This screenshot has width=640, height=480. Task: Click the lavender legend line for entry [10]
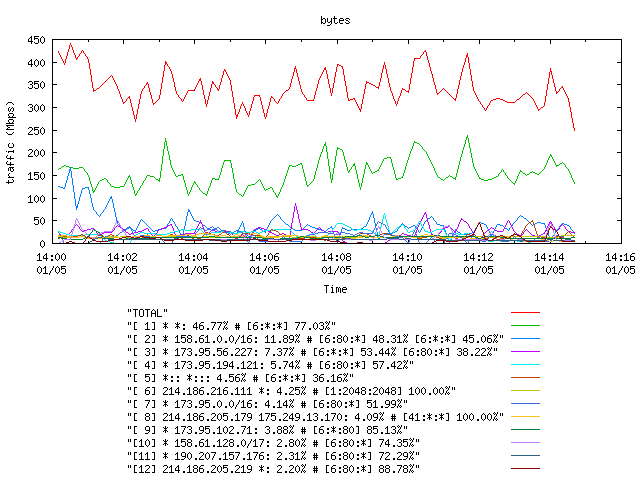point(525,442)
